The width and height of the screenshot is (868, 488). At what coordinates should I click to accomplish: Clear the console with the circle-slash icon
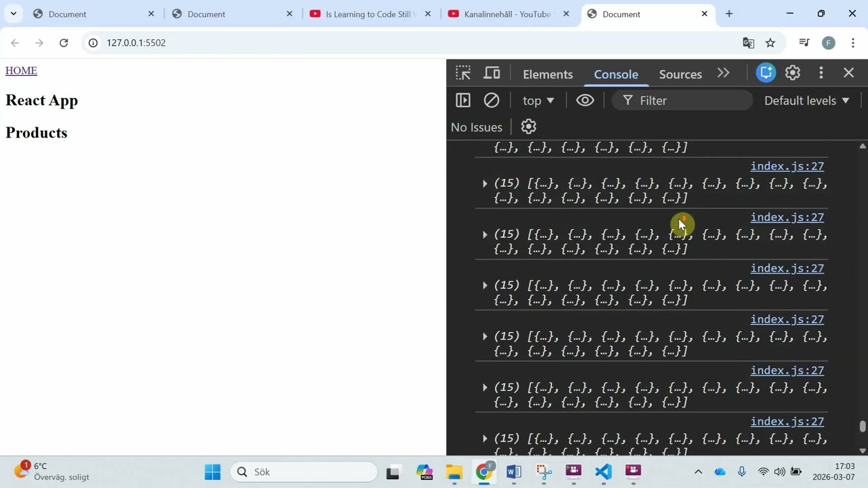click(x=492, y=100)
